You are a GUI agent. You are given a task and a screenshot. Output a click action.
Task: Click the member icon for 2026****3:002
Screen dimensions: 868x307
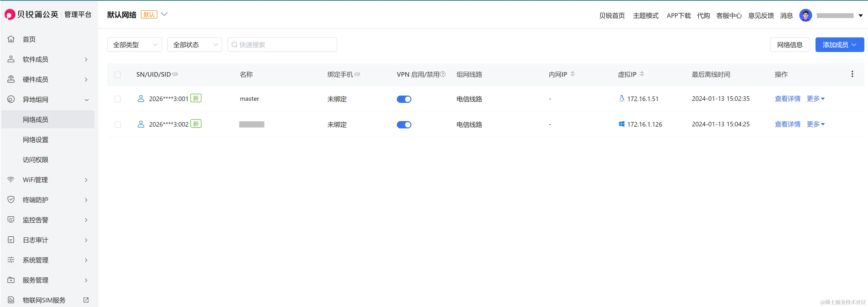click(x=141, y=124)
